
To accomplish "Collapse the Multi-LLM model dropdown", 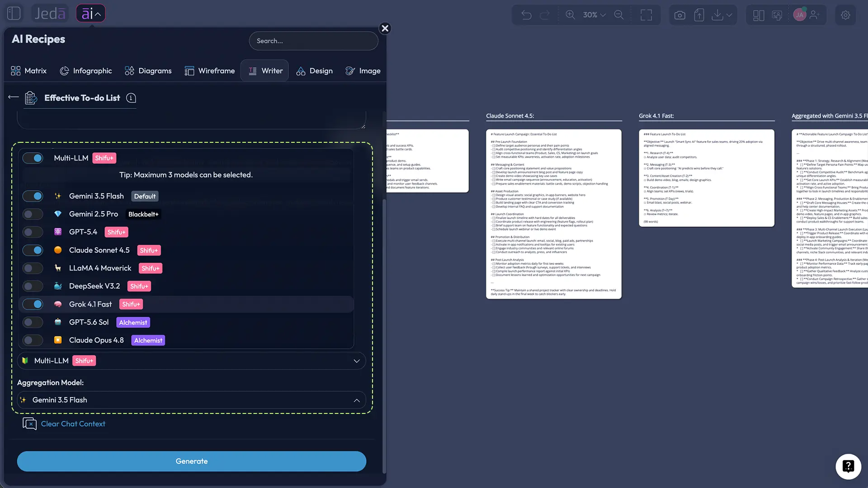I will [191, 361].
